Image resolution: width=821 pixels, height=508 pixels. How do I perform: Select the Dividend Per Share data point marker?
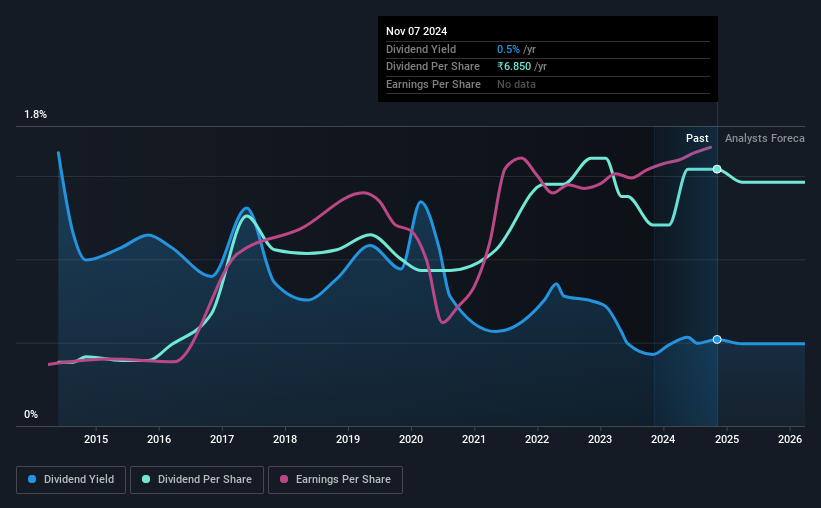[x=717, y=169]
